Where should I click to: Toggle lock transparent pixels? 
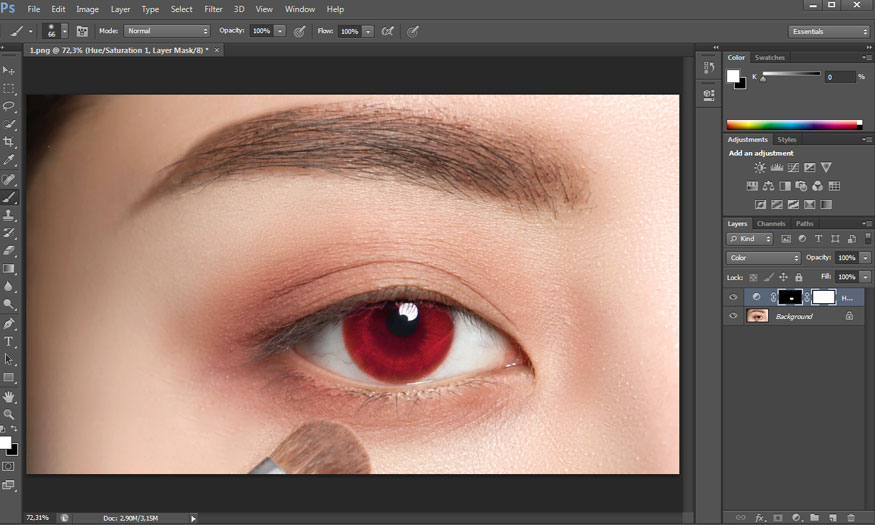(753, 277)
